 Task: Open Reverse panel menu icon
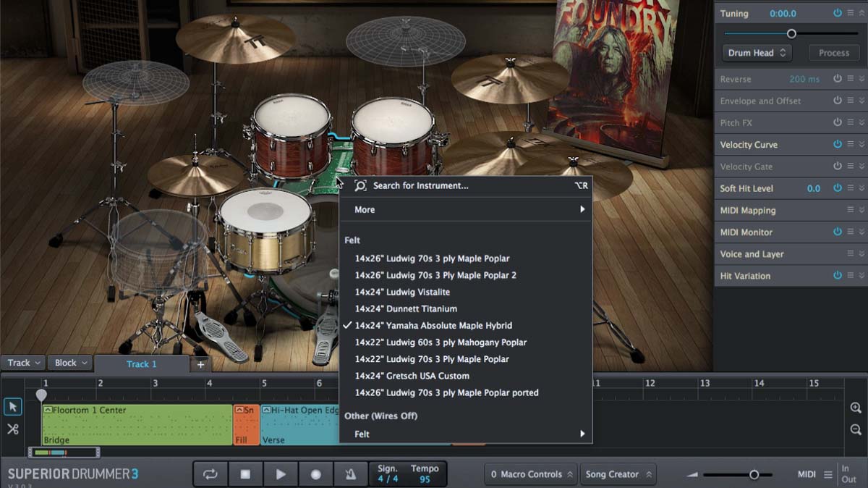(851, 79)
